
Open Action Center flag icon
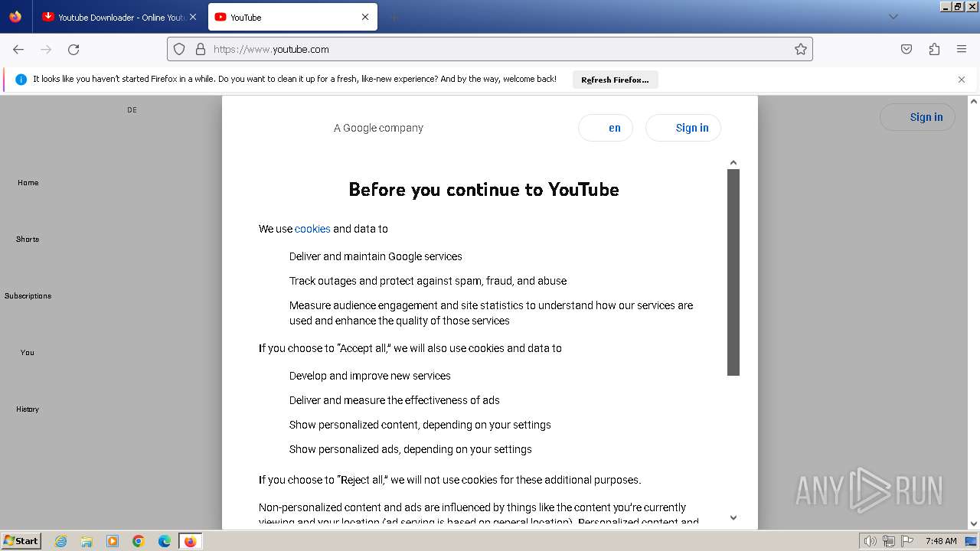click(907, 541)
